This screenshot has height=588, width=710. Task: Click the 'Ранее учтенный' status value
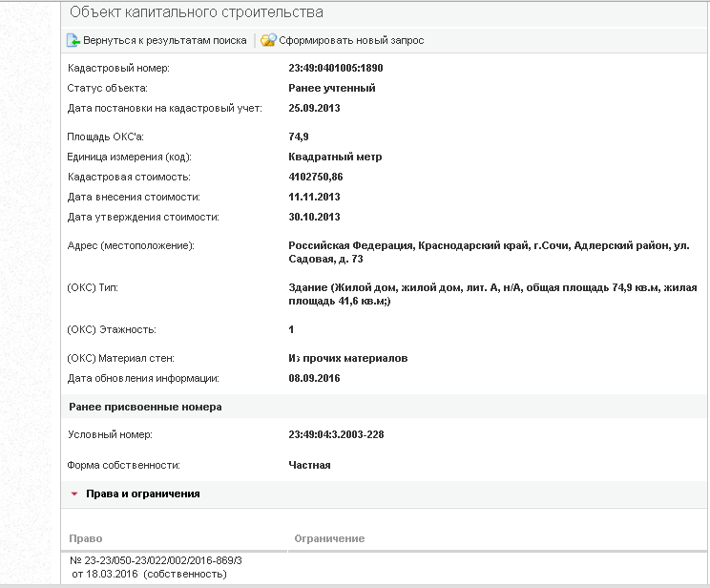332,88
